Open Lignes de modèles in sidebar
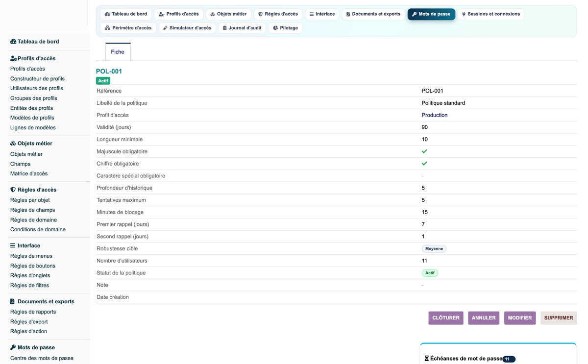 (x=33, y=128)
